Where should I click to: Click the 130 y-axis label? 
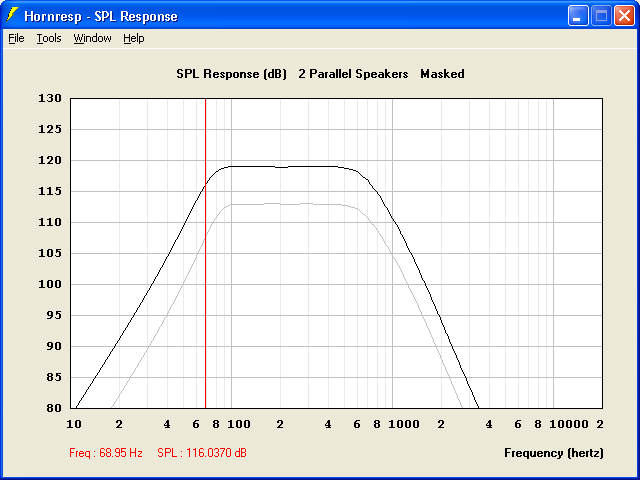point(50,98)
